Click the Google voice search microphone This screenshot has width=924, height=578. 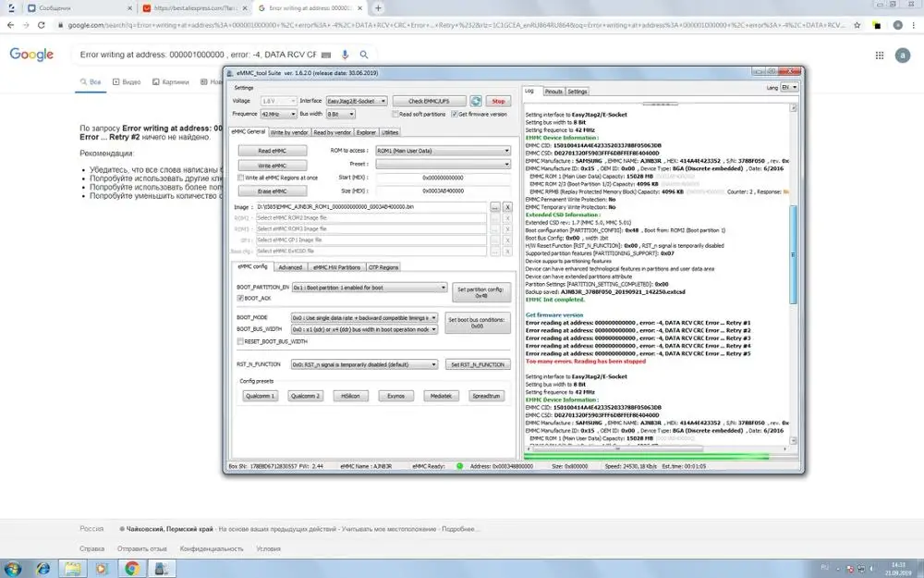[346, 55]
